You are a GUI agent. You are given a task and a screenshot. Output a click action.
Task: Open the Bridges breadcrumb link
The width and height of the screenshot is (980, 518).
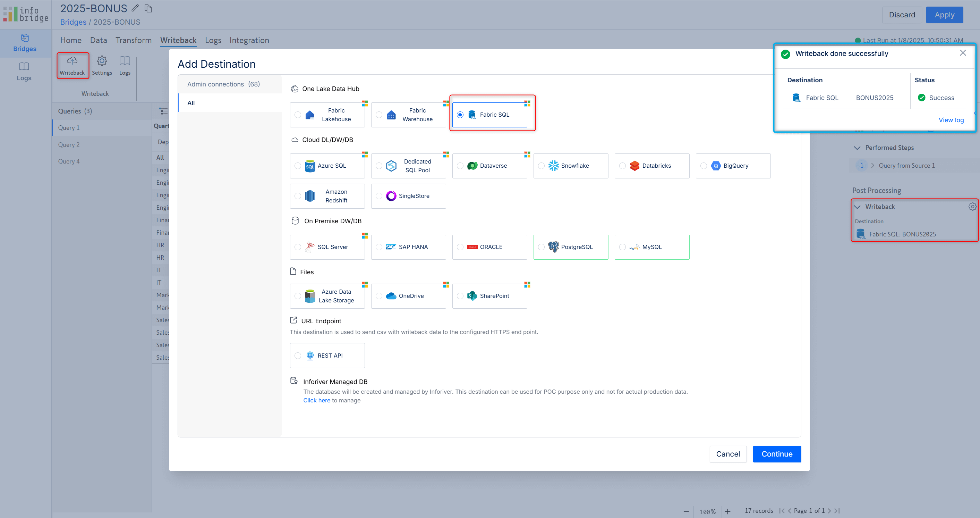pos(73,22)
